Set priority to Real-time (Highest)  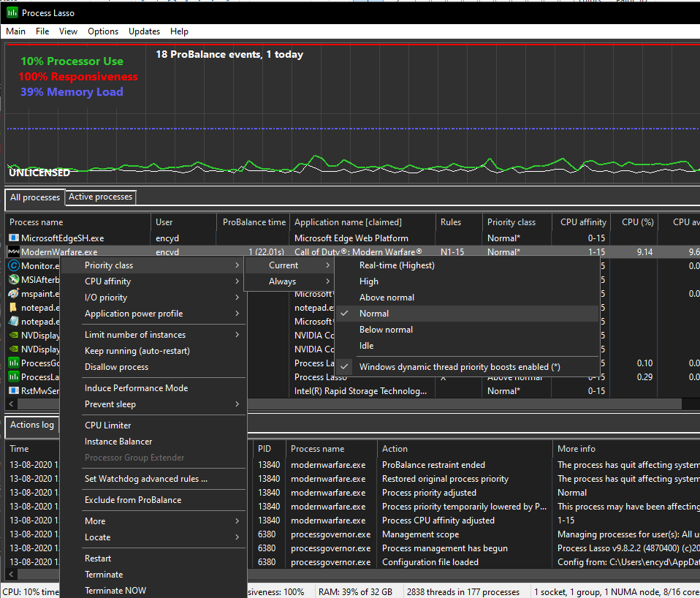[466, 265]
